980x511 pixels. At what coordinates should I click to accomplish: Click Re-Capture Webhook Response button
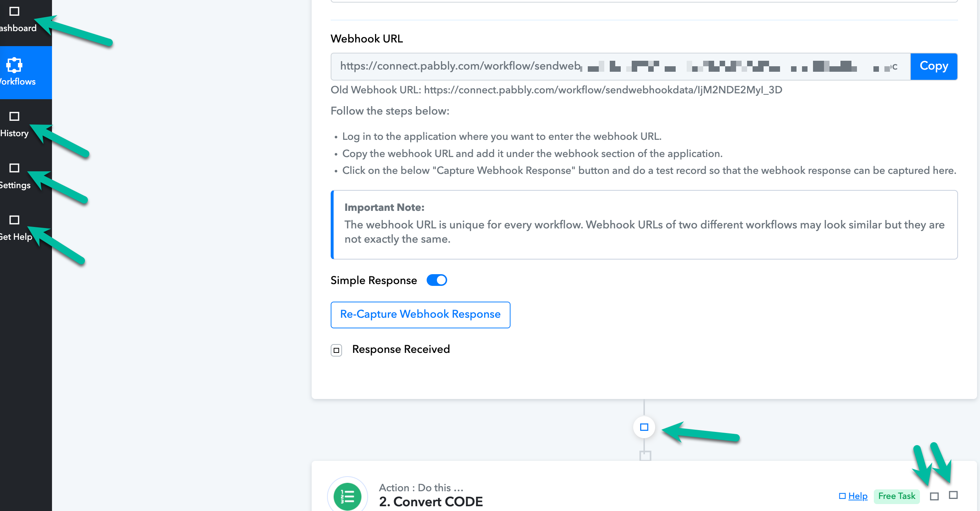(420, 314)
